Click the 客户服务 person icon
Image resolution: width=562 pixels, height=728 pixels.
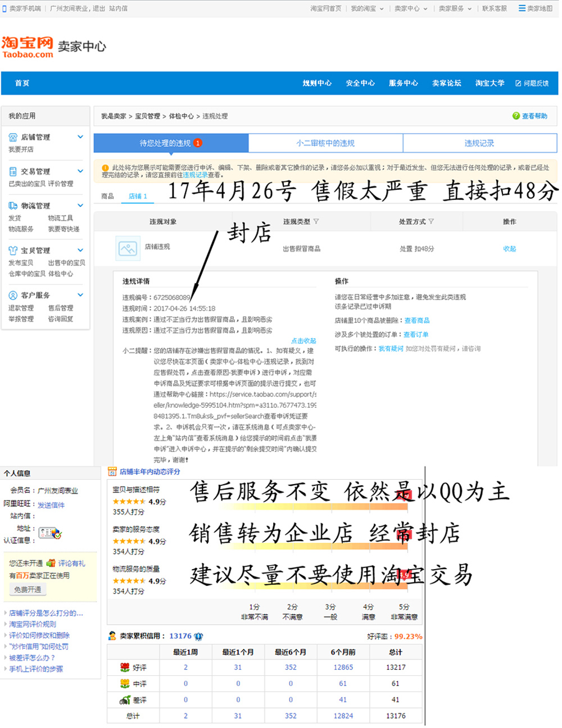tap(13, 295)
